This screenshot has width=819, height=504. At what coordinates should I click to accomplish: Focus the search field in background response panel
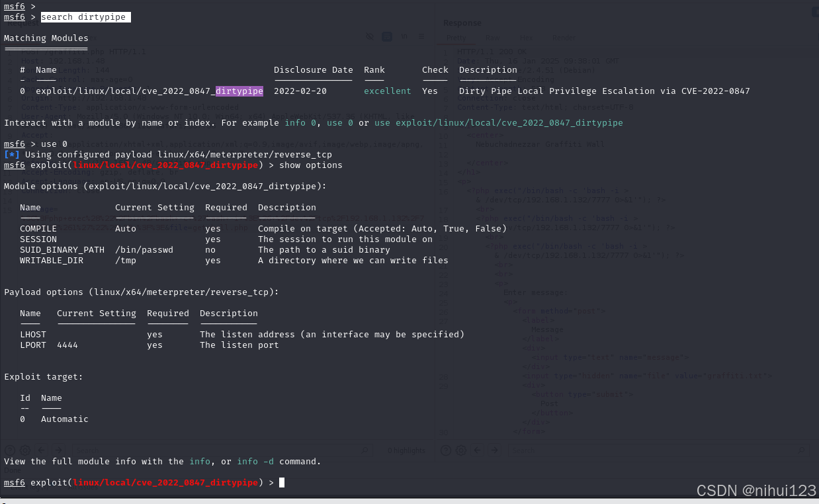(658, 450)
